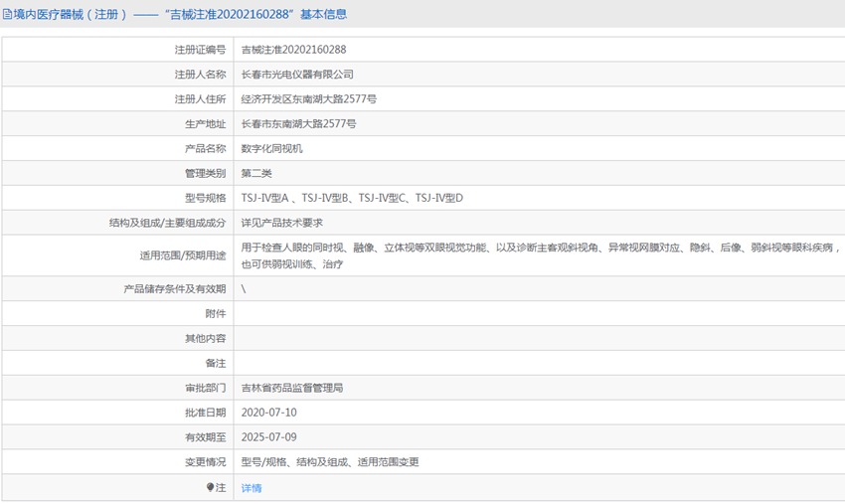
Task: Click the page title 境内医疗器械（注册）基本信息
Action: click(181, 15)
